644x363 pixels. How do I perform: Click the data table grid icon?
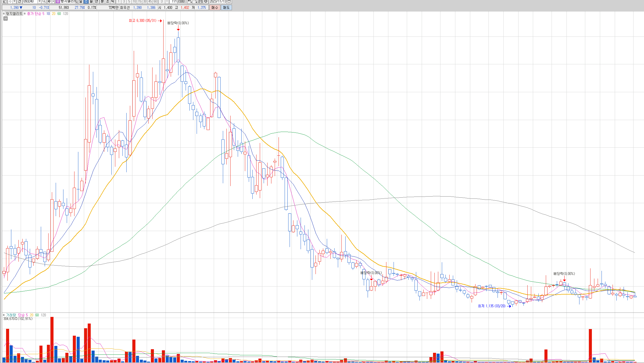6,18
